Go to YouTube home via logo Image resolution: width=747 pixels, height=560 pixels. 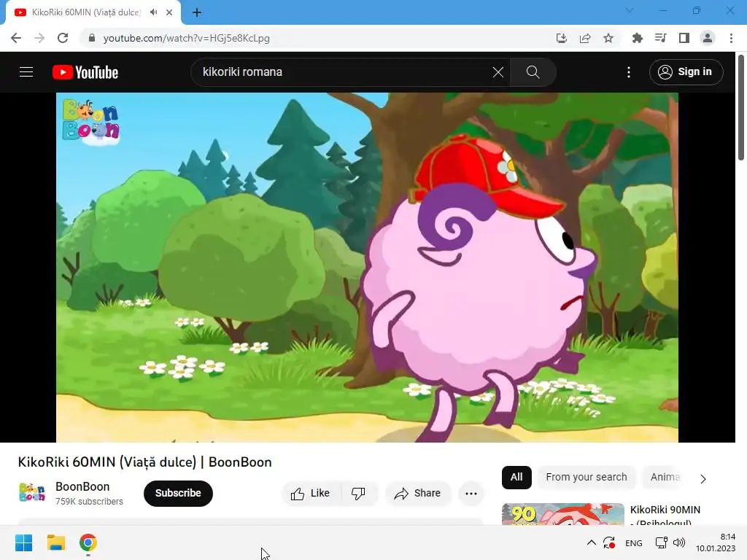pos(85,72)
